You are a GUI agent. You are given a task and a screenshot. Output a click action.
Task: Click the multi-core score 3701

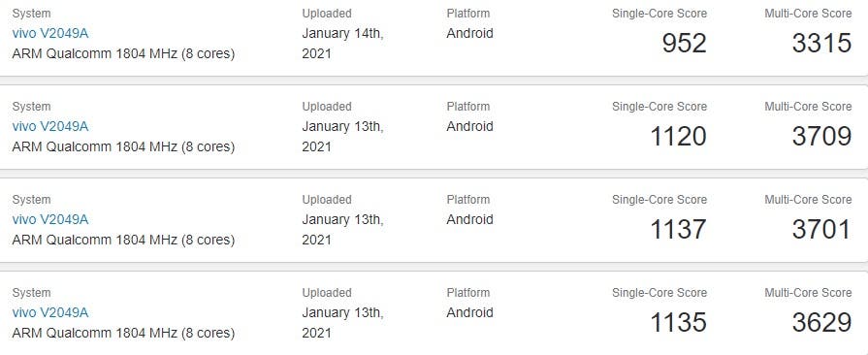(821, 229)
